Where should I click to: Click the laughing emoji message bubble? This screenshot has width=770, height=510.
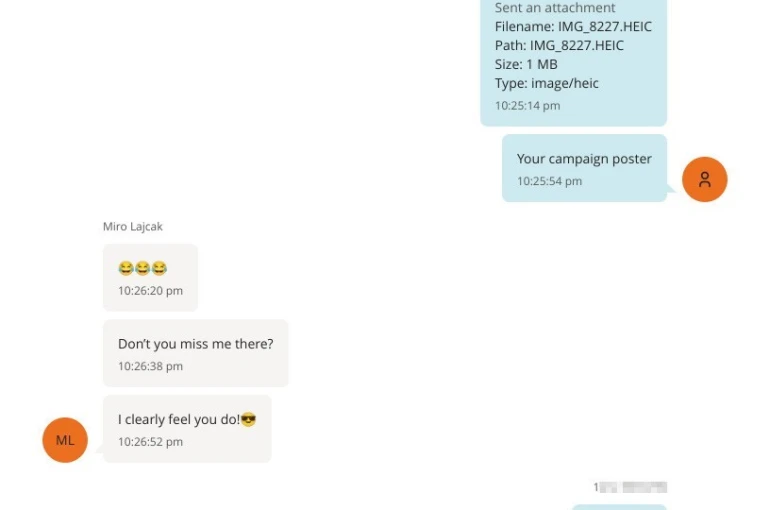coord(150,277)
